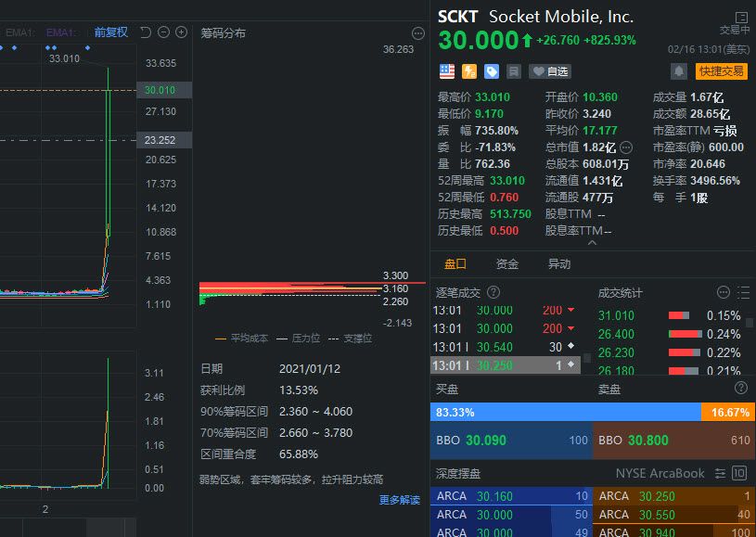Switch to the 资金 tab

tap(506, 263)
